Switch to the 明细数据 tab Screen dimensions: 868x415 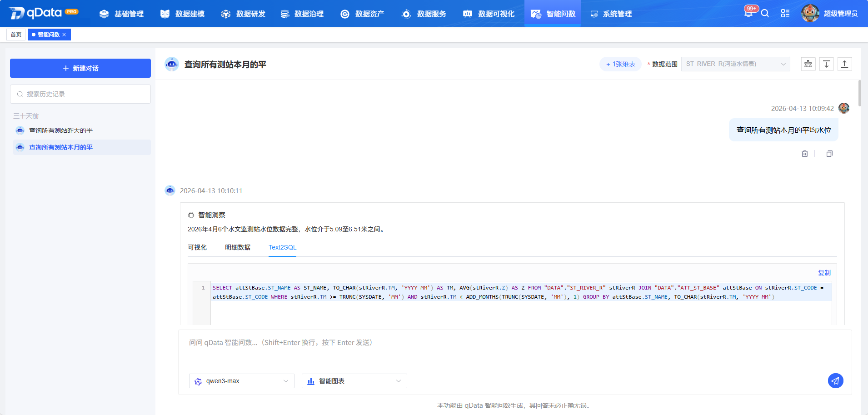(x=238, y=247)
